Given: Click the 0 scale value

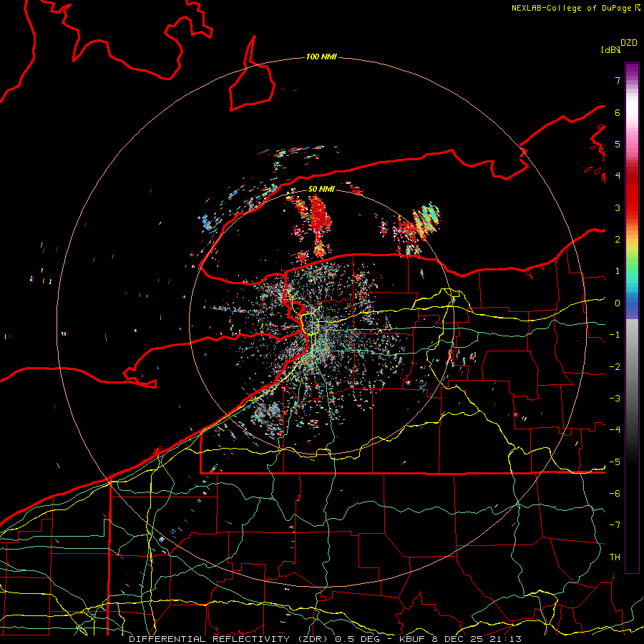Looking at the screenshot, I should click(x=618, y=303).
